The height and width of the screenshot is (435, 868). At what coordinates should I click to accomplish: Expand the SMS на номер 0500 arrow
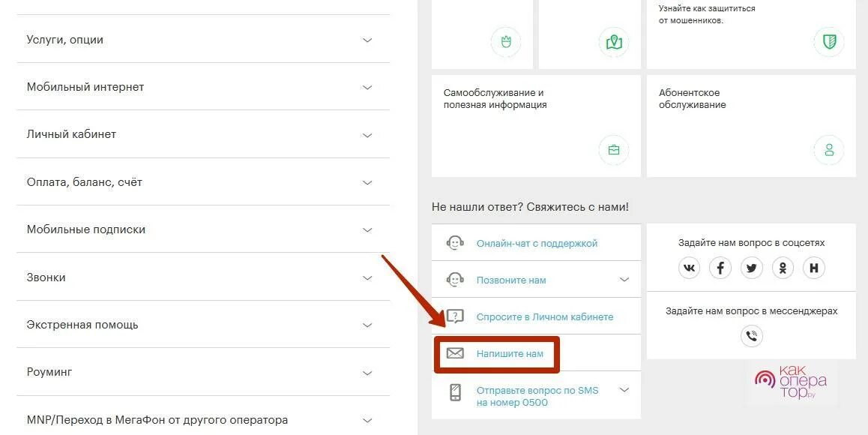(624, 390)
